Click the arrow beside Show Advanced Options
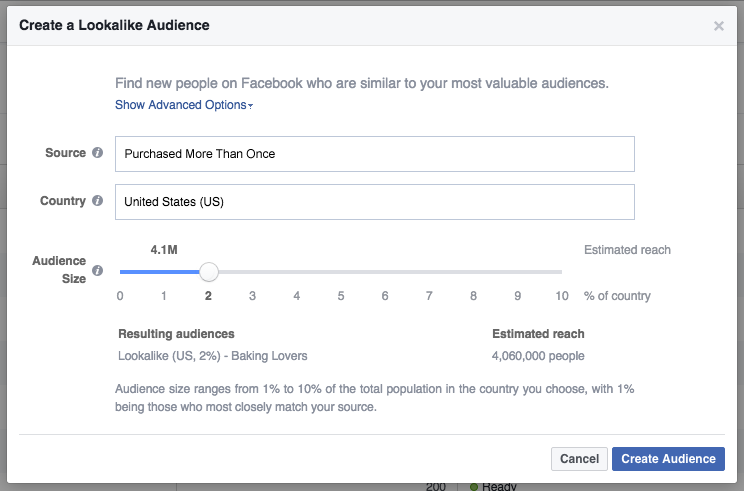This screenshot has width=744, height=491. tap(251, 106)
